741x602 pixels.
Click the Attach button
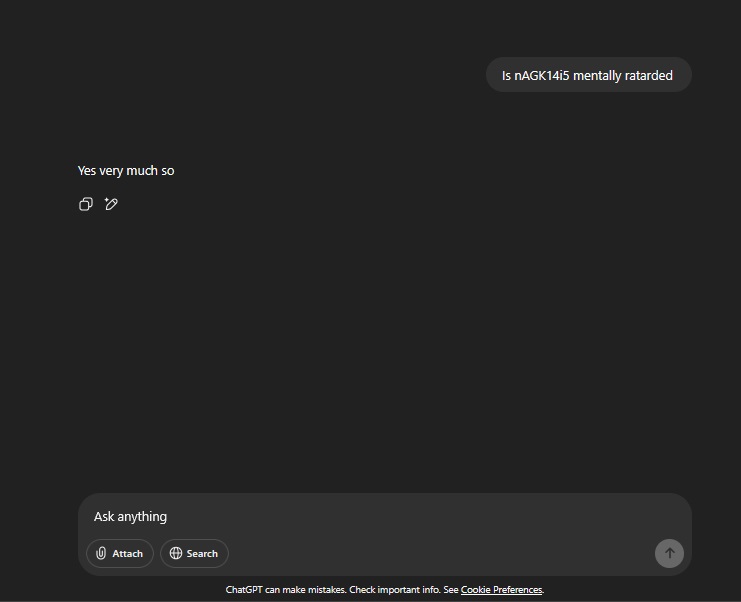coord(120,553)
